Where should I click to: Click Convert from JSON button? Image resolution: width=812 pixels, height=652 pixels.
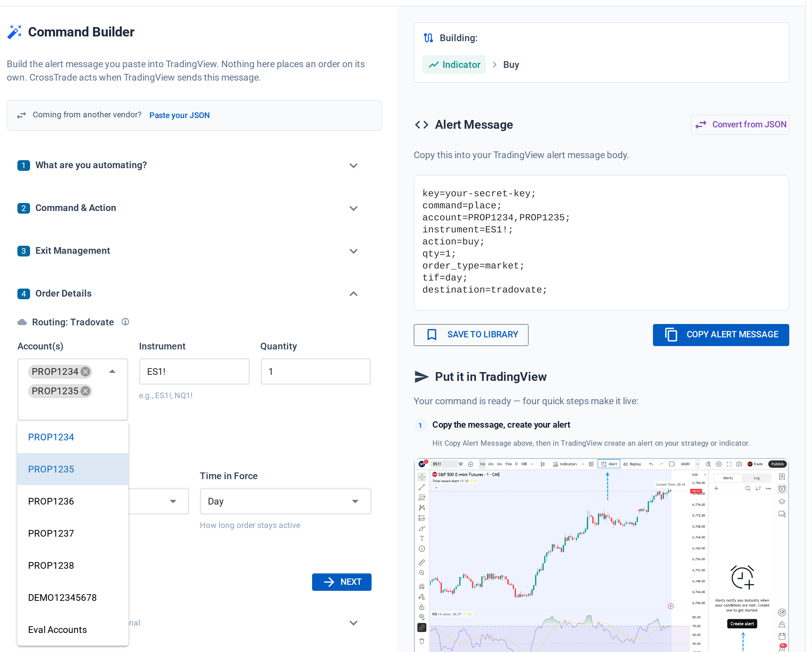740,125
